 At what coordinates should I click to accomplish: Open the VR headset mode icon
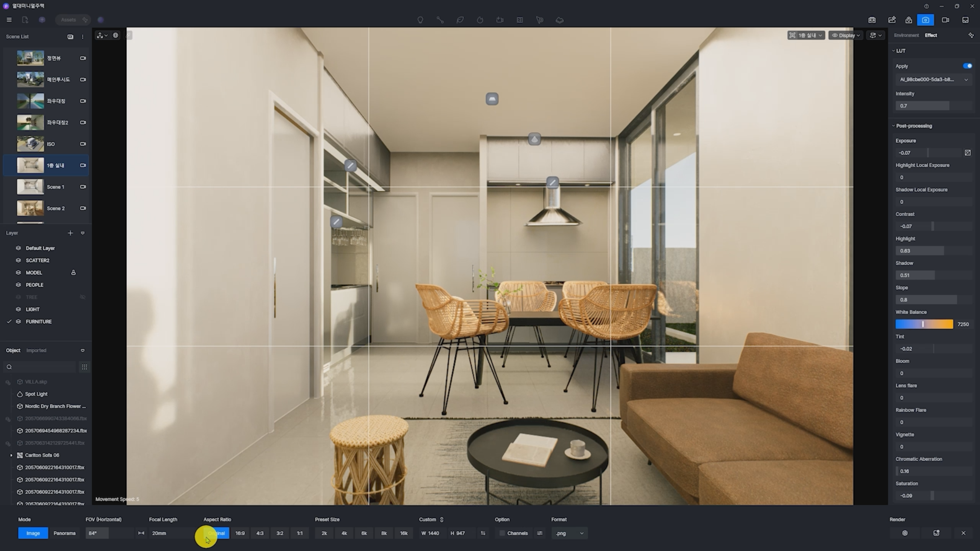(872, 20)
